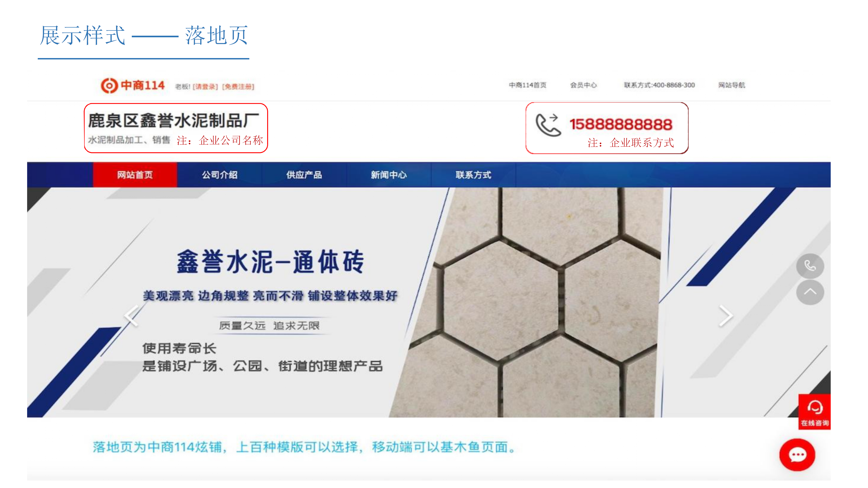Tap the floating gray phone button

click(x=810, y=266)
